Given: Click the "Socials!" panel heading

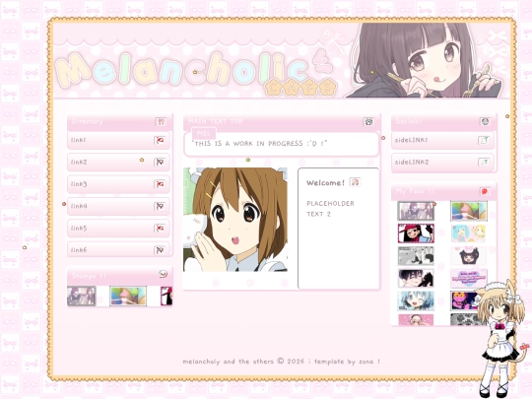Looking at the screenshot, I should click(x=409, y=121).
